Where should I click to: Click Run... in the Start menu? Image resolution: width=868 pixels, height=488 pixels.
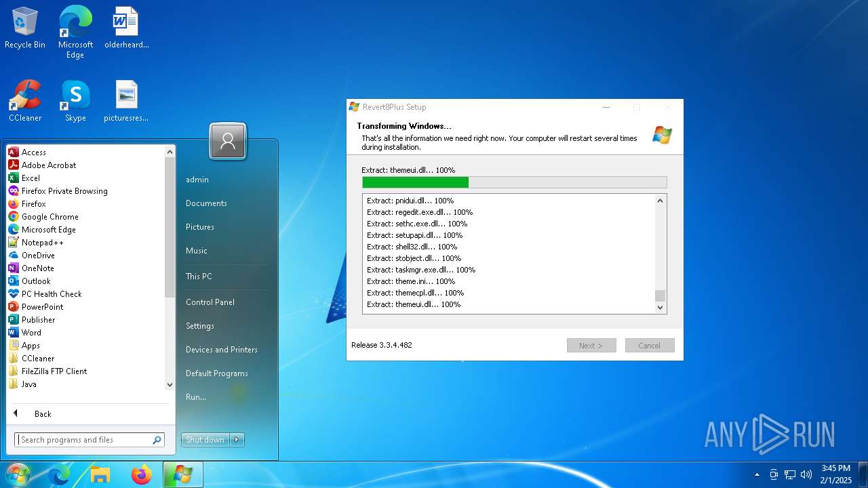pos(196,397)
